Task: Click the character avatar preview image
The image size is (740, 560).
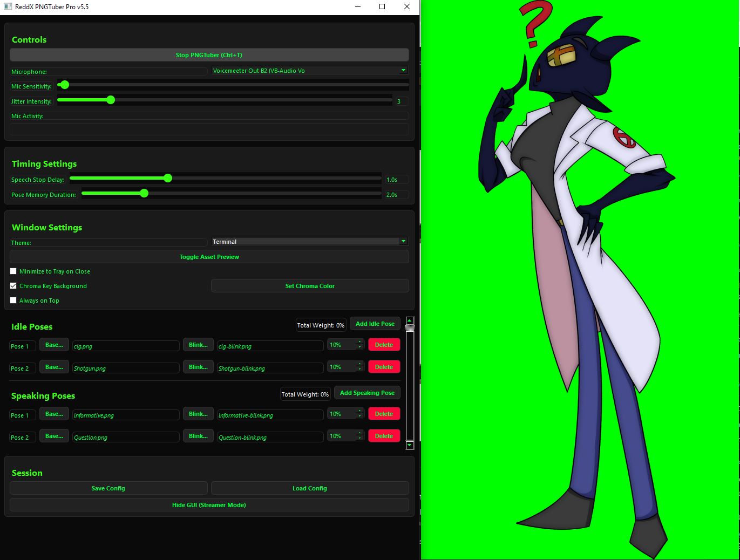Action: 578,281
